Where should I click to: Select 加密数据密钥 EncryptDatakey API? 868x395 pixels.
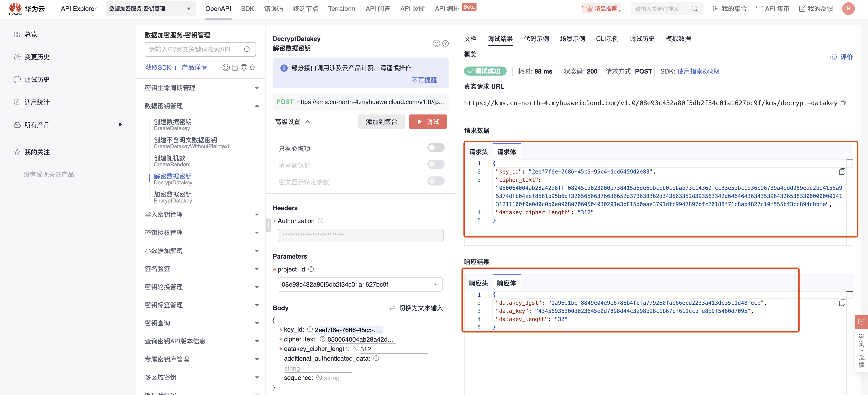pos(173,197)
